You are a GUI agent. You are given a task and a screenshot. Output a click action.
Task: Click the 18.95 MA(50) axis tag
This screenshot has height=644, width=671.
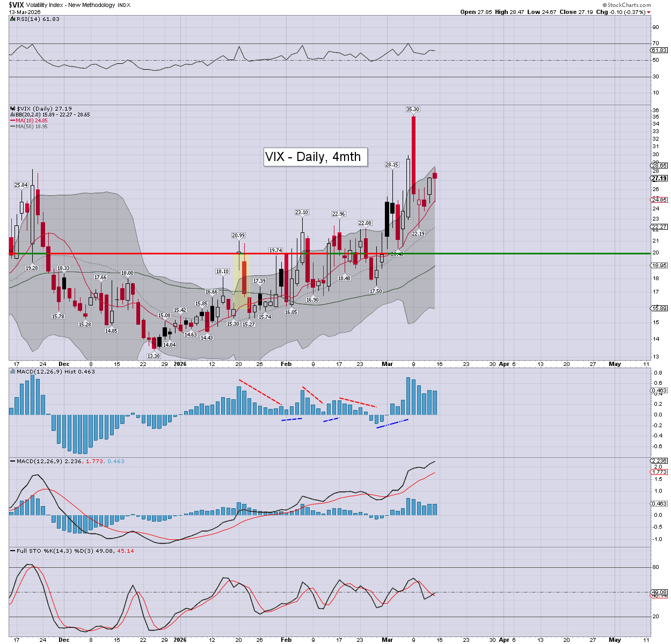[659, 266]
